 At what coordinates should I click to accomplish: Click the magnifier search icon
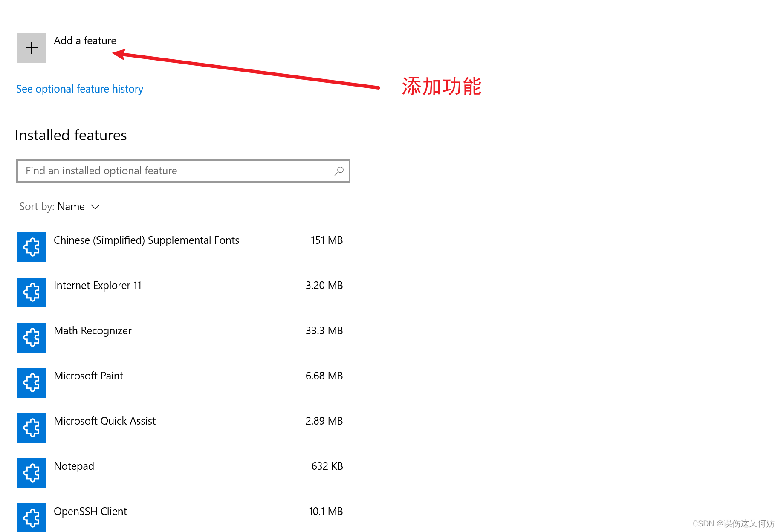pyautogui.click(x=339, y=171)
